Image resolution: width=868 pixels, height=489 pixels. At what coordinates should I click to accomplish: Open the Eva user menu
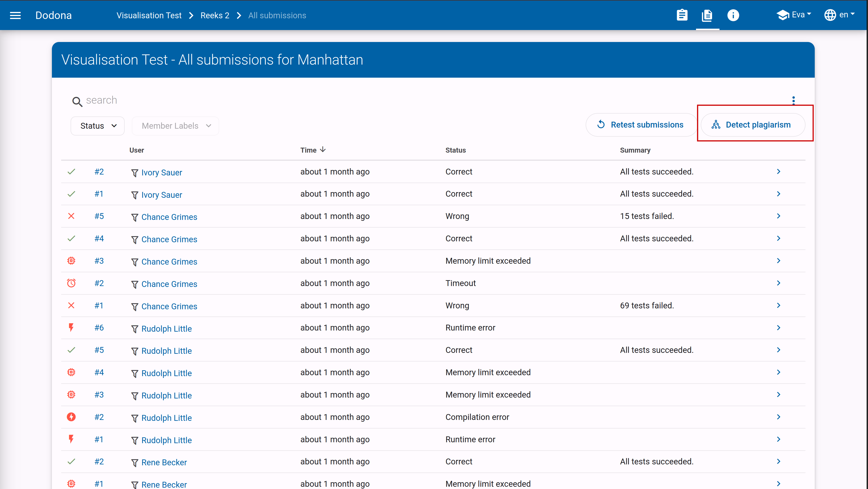(794, 15)
